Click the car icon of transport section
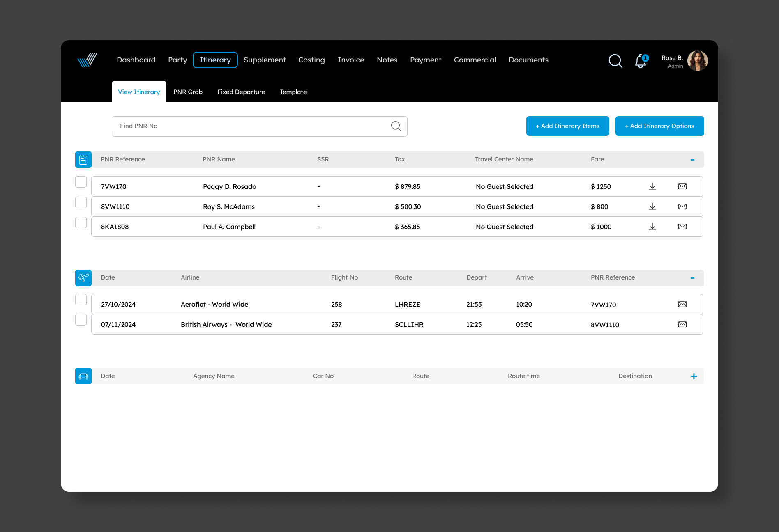This screenshot has width=779, height=532. tap(83, 376)
